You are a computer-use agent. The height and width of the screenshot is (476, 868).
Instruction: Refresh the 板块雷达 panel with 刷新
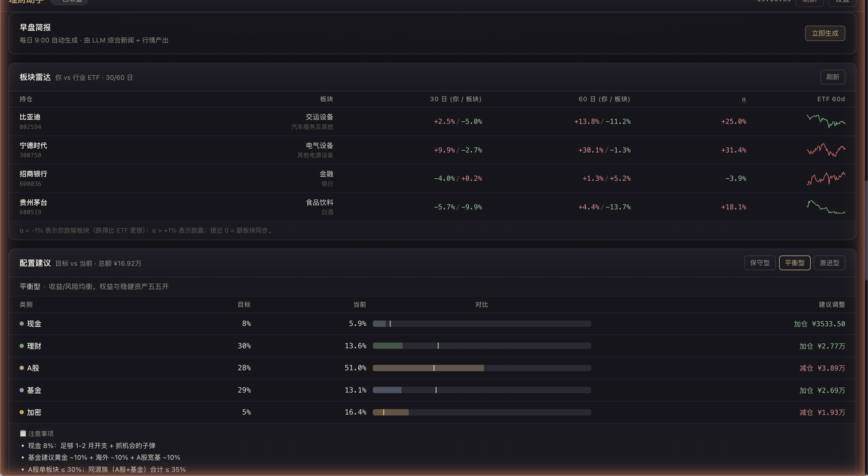pyautogui.click(x=833, y=77)
